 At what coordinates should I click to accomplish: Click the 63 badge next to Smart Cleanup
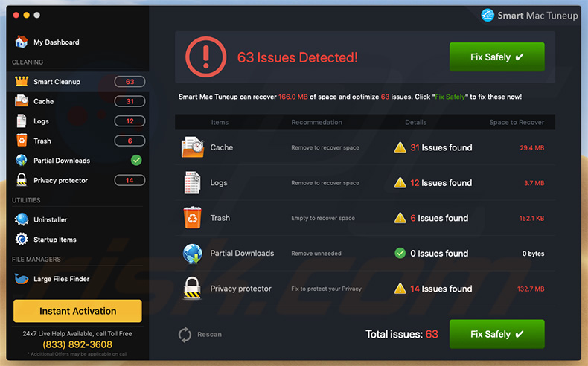pos(130,82)
